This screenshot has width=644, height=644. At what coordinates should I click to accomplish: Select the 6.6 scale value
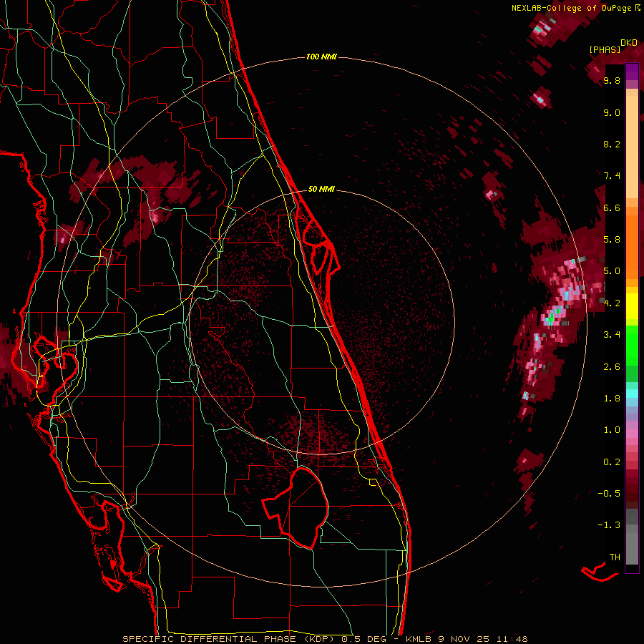coord(612,208)
